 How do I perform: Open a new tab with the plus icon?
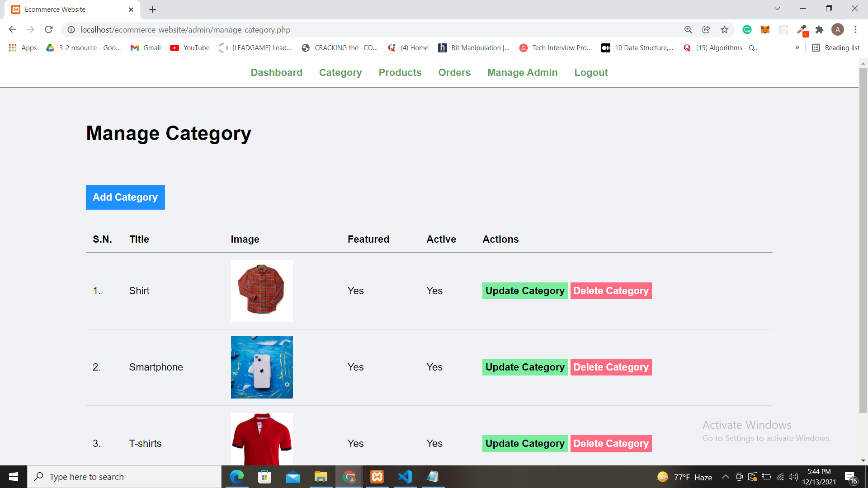152,9
